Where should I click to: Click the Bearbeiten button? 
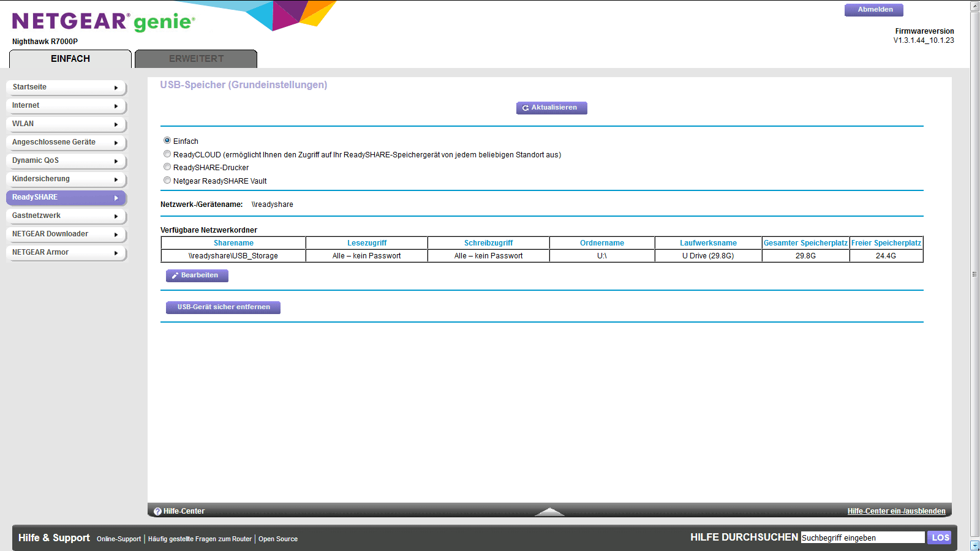[x=197, y=275]
